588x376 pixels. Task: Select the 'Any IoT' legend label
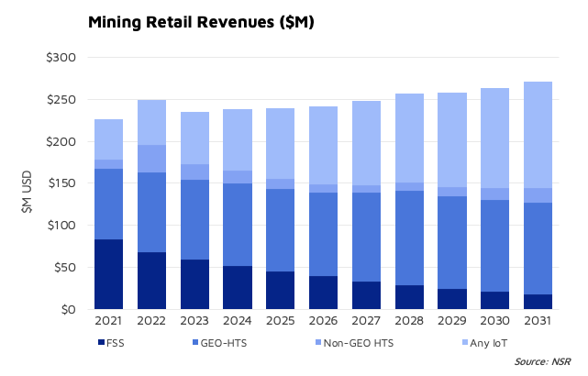click(x=489, y=343)
